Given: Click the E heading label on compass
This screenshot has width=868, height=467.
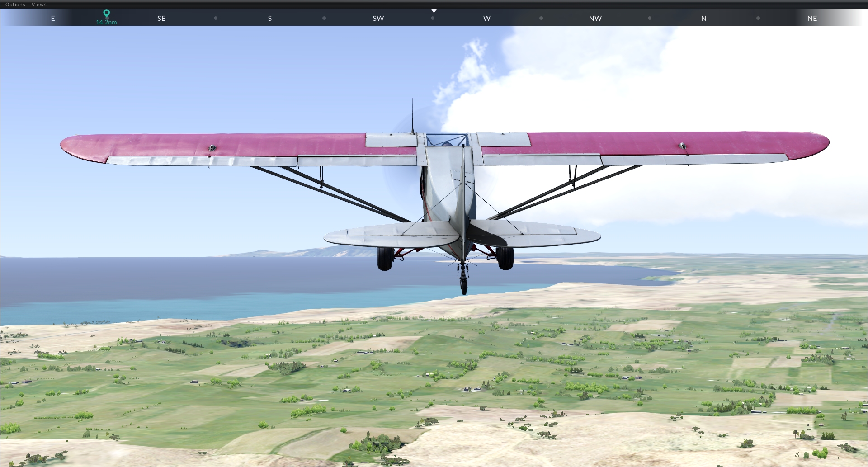Looking at the screenshot, I should coord(53,19).
